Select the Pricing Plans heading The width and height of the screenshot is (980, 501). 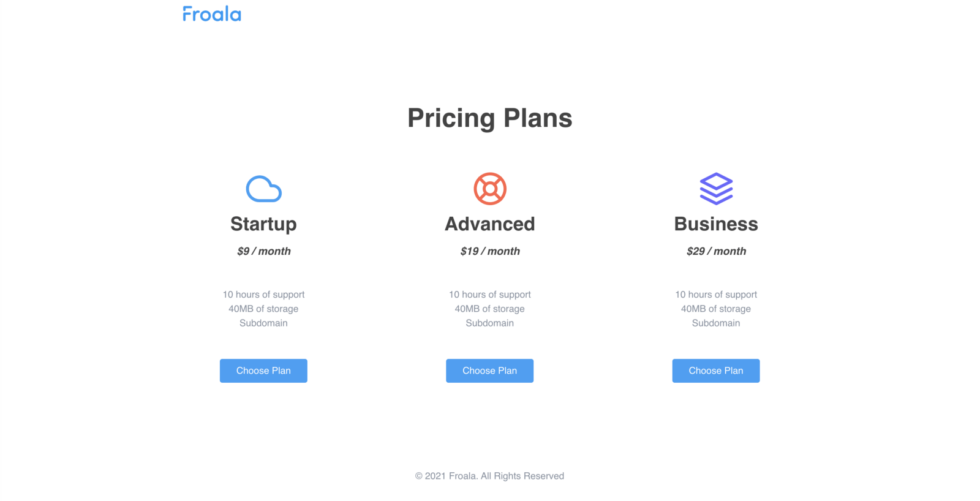(x=490, y=118)
